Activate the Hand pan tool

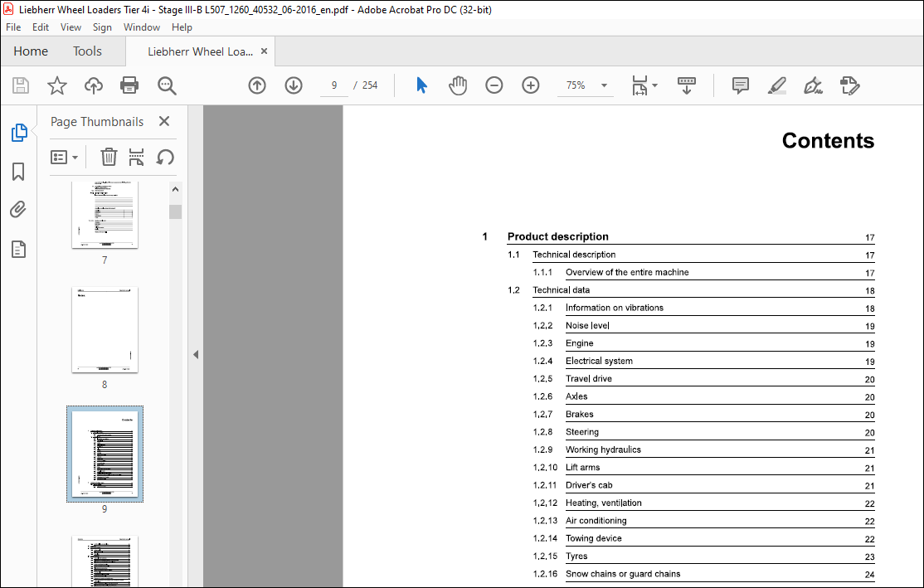point(458,85)
